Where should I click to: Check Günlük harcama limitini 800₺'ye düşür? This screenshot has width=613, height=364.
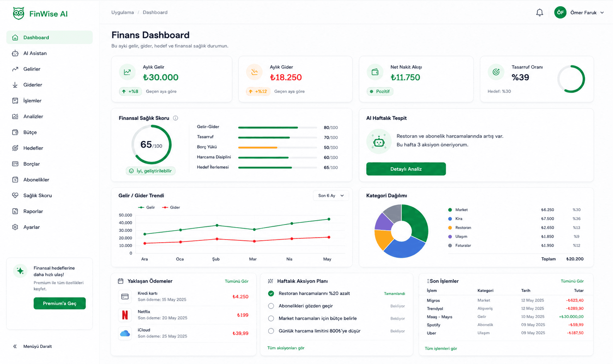271,331
